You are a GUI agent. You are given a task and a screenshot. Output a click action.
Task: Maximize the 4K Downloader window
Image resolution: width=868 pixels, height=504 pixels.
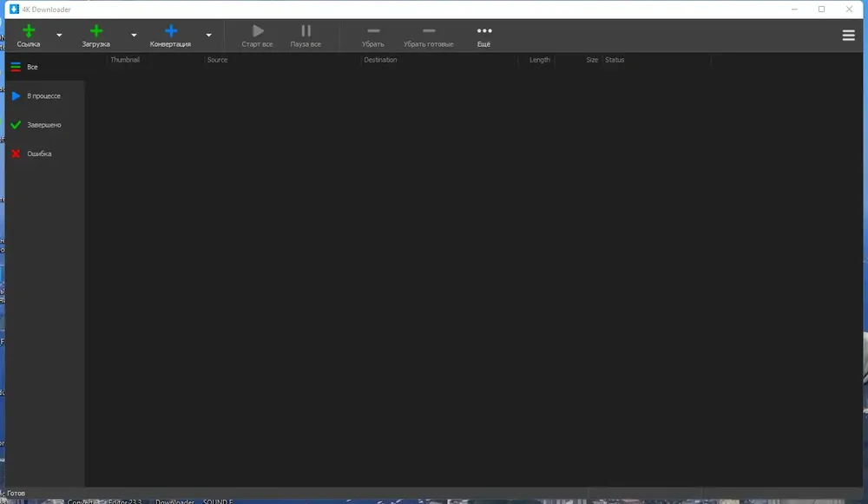point(821,10)
